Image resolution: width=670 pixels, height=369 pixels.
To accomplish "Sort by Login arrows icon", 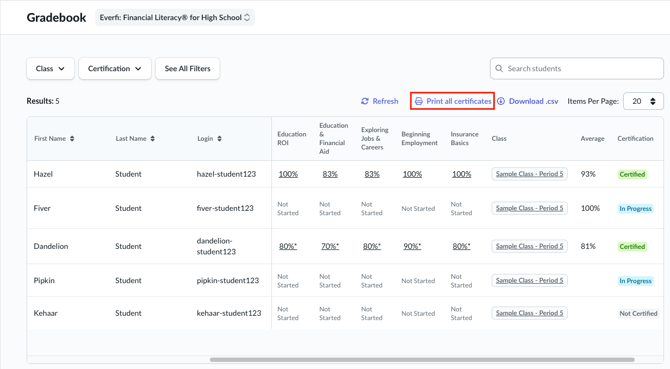I will tap(219, 138).
